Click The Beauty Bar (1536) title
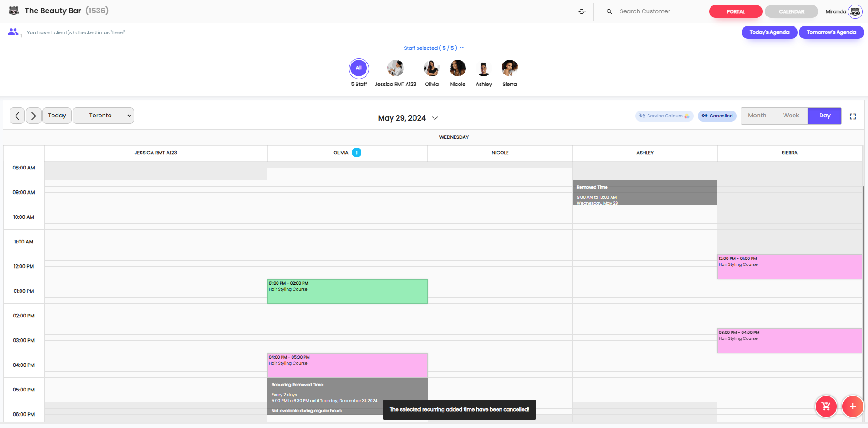The image size is (868, 428). pyautogui.click(x=67, y=11)
